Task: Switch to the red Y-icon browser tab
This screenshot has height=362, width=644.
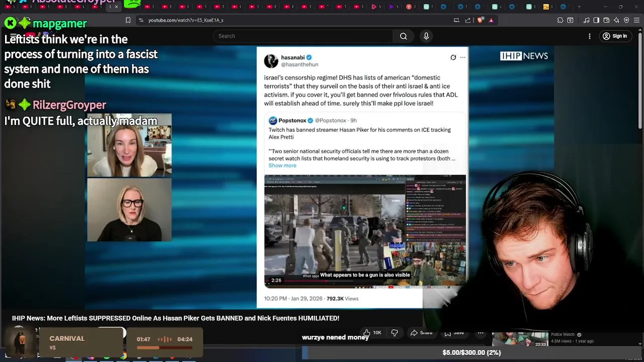Action: coord(409,7)
